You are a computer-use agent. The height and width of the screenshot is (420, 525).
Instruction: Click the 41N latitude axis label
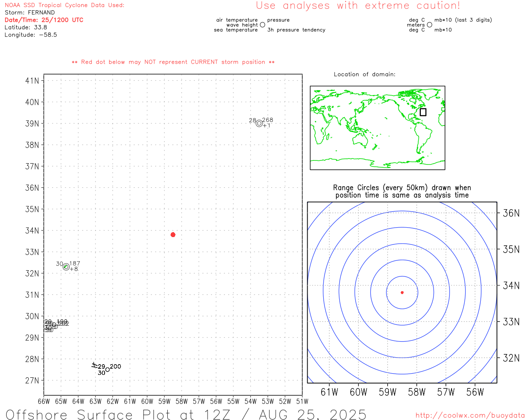coord(32,81)
